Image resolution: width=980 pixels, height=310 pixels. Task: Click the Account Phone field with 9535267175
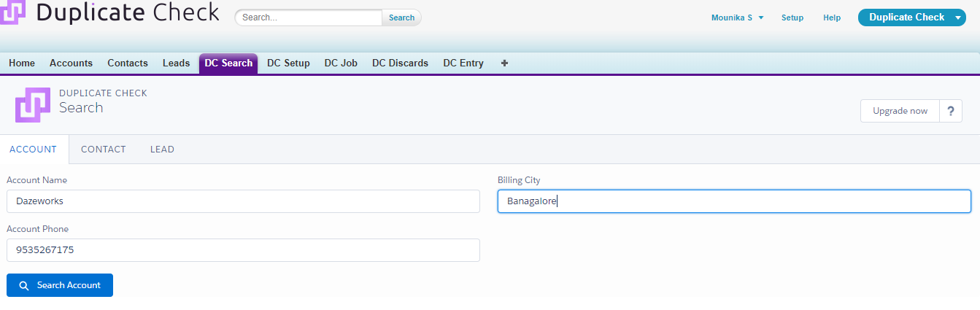243,250
